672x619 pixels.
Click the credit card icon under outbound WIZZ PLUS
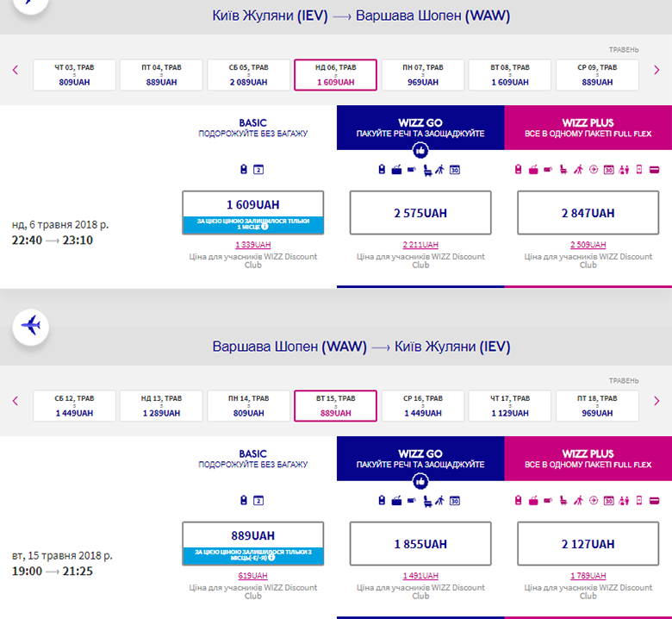tap(654, 169)
